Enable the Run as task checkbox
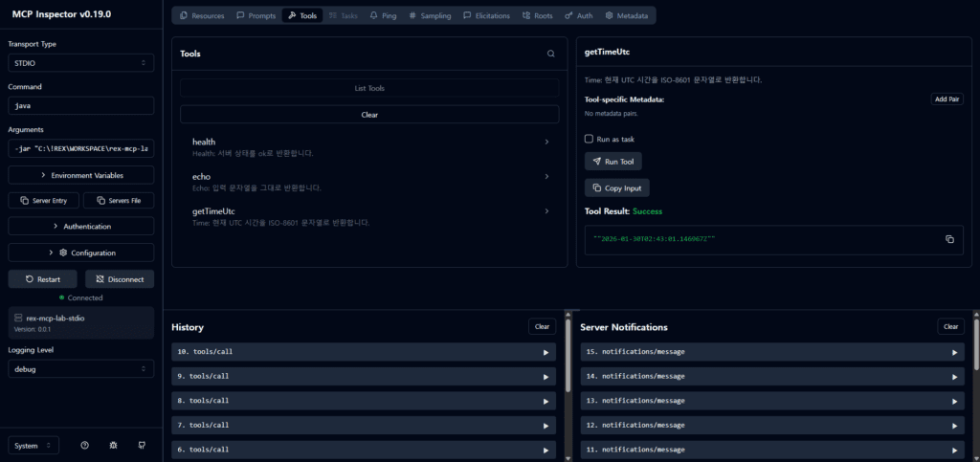Image resolution: width=980 pixels, height=462 pixels. (590, 139)
